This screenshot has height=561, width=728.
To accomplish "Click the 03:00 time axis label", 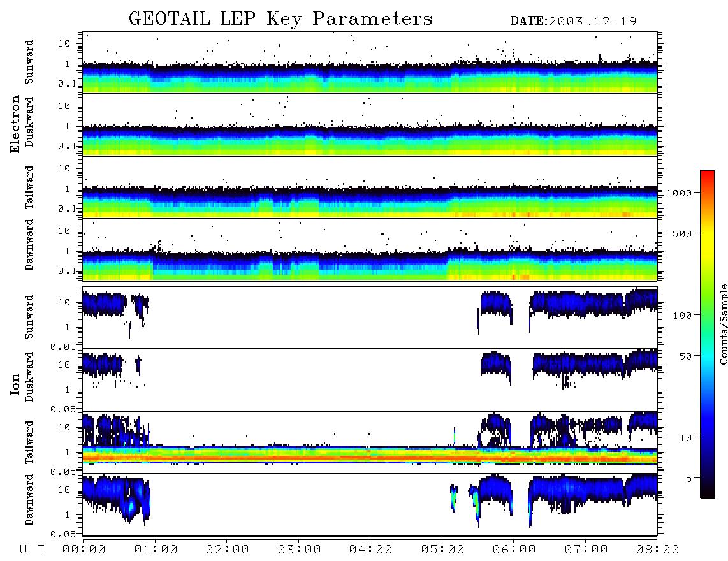I will [300, 550].
